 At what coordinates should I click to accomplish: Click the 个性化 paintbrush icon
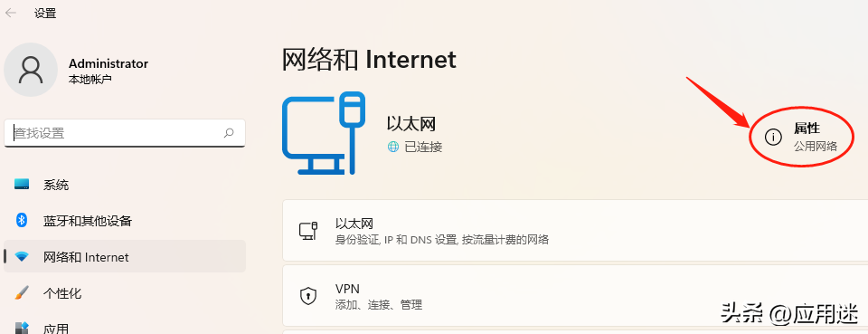click(22, 293)
